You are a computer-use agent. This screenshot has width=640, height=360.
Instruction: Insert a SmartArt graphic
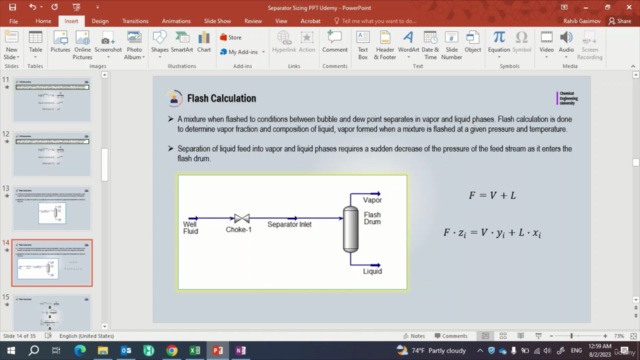182,42
